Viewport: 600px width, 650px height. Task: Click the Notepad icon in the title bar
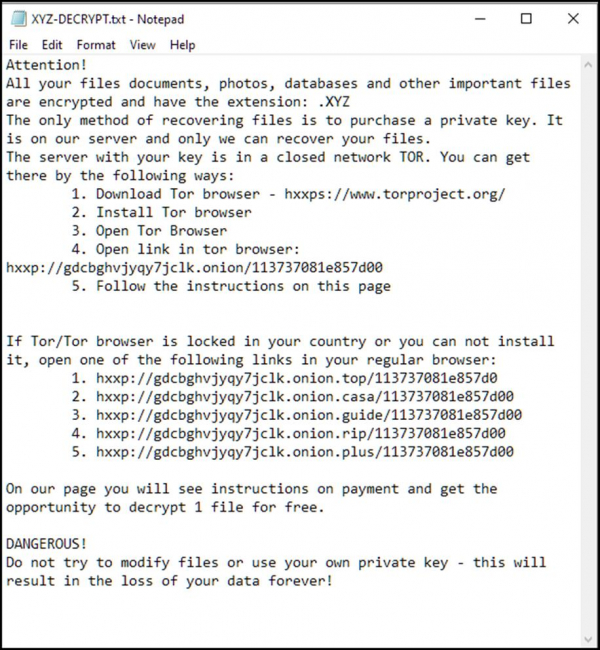click(17, 18)
